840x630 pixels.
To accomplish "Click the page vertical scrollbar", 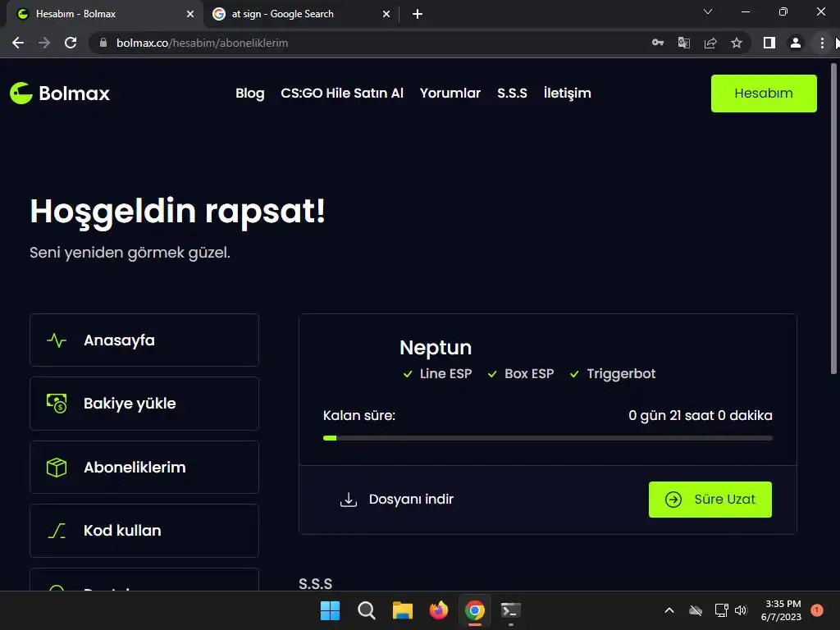I will click(833, 220).
